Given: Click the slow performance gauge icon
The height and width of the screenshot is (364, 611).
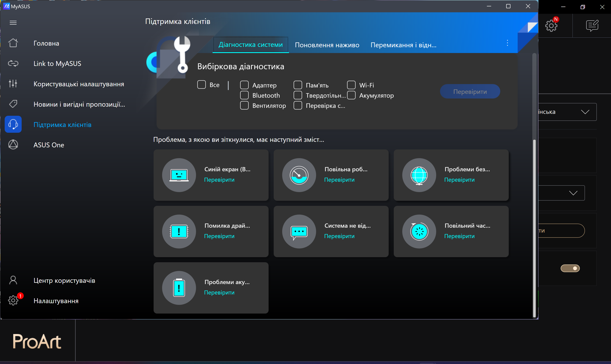Looking at the screenshot, I should [299, 175].
